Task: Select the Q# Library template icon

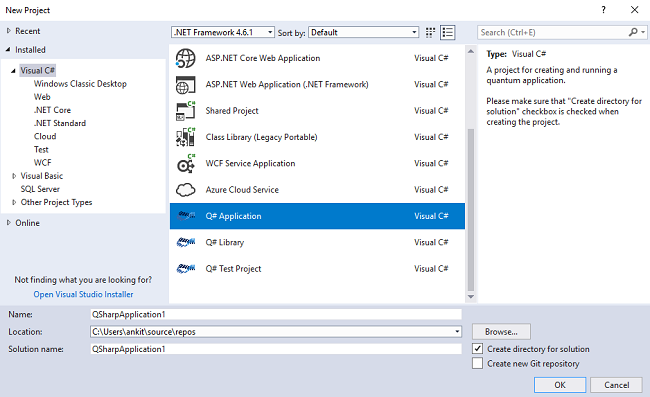Action: pos(185,242)
